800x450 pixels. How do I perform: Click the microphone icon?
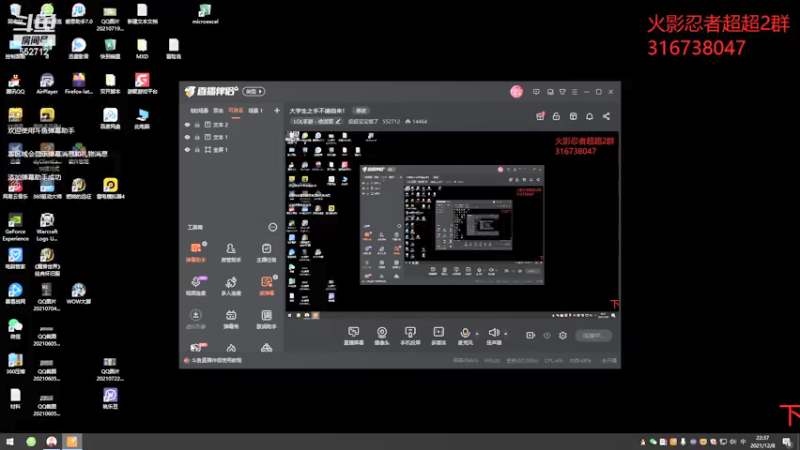tap(465, 333)
